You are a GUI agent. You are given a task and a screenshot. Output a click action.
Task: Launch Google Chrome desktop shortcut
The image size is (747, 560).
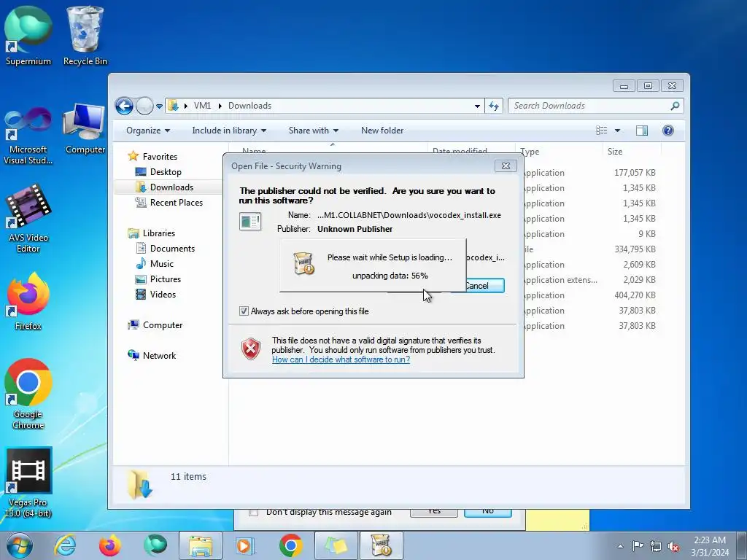pyautogui.click(x=28, y=394)
